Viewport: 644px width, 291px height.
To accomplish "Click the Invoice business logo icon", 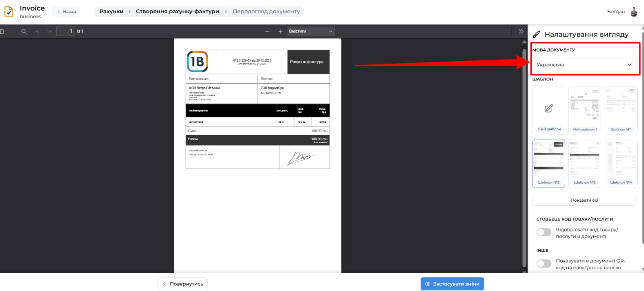I will [x=9, y=12].
